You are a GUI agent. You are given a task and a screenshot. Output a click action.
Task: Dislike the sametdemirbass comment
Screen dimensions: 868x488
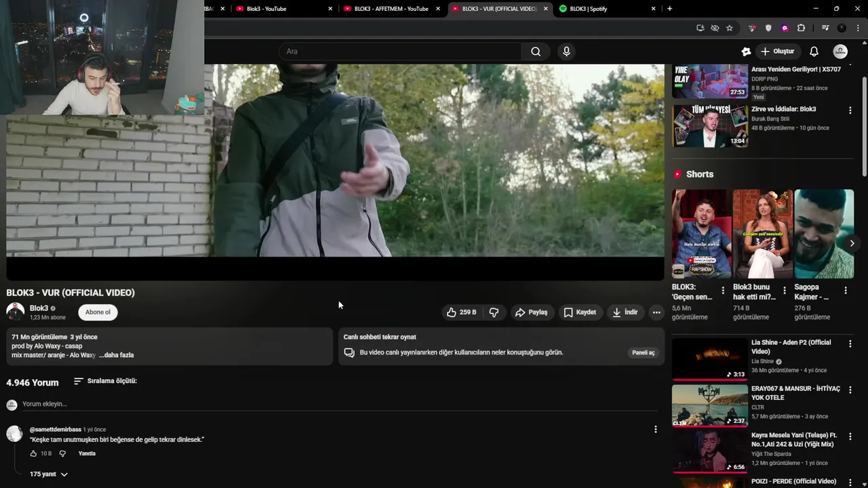pyautogui.click(x=62, y=453)
